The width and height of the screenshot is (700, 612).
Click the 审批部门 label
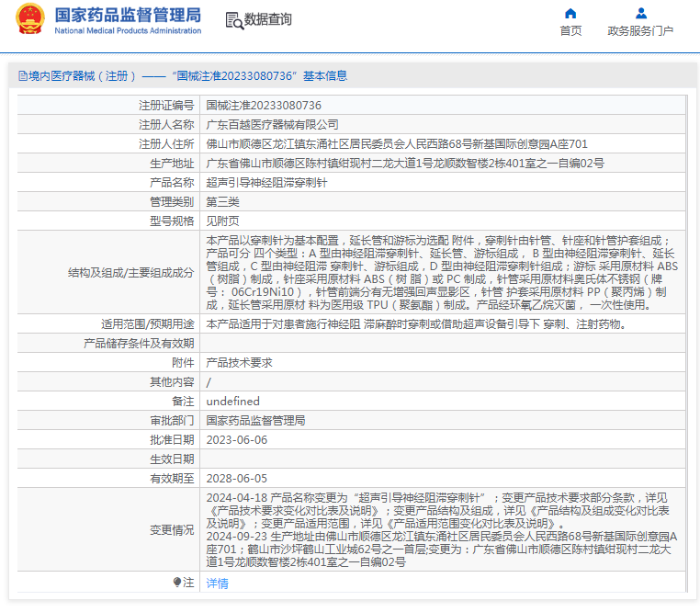pyautogui.click(x=172, y=420)
